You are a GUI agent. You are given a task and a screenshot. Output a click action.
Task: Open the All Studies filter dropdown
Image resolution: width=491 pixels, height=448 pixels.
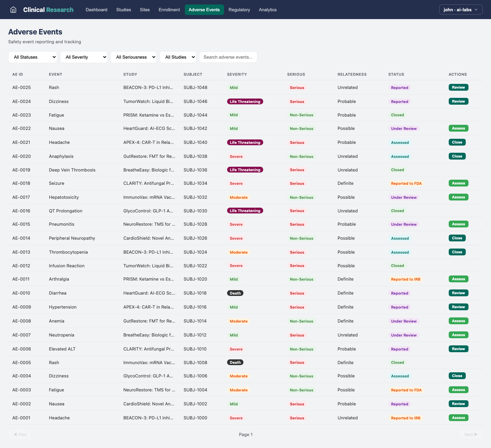point(178,57)
